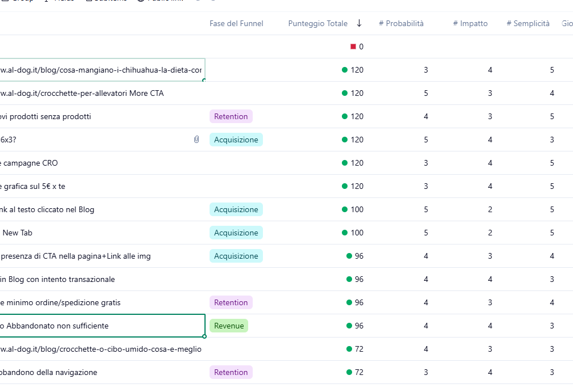Select the # Semplicità column header
This screenshot has height=392, width=573.
coord(528,23)
